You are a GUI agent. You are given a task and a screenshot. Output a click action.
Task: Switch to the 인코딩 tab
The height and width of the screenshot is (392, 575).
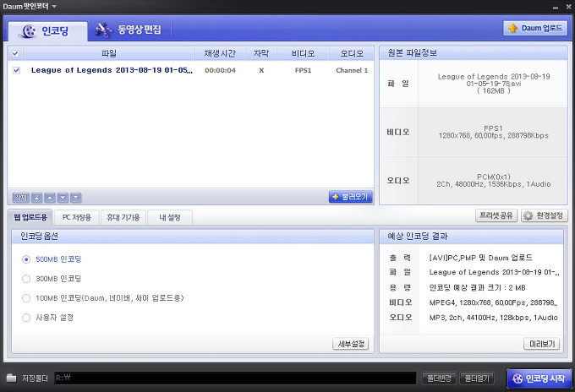[47, 30]
